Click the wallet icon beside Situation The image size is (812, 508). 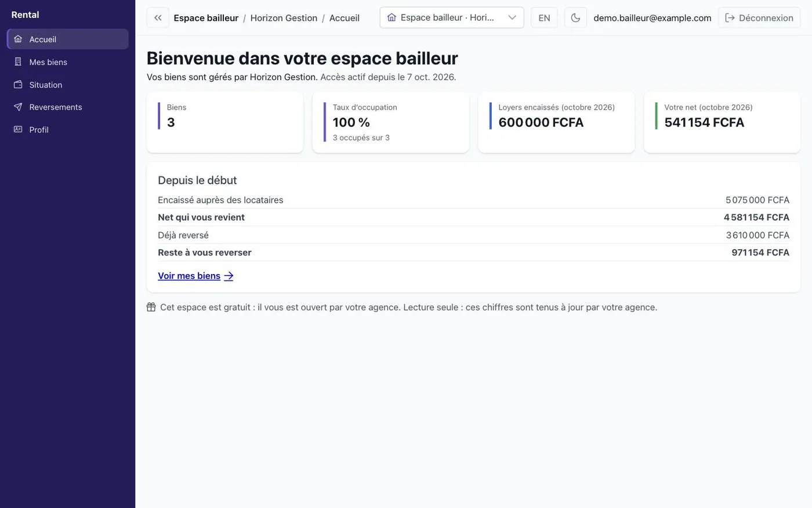(18, 84)
